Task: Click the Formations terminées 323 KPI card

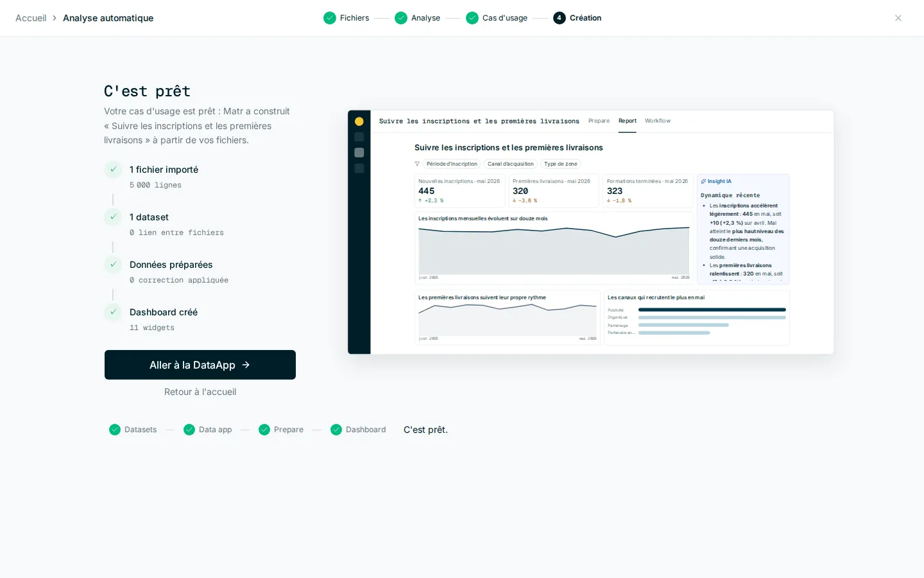Action: [648, 191]
